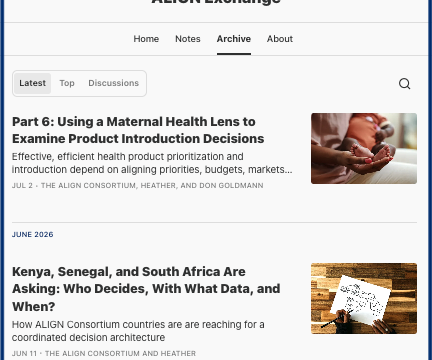Viewport: 432px width, 360px height.
Task: Open the hand-drawn map article thumbnail
Action: pyautogui.click(x=364, y=298)
